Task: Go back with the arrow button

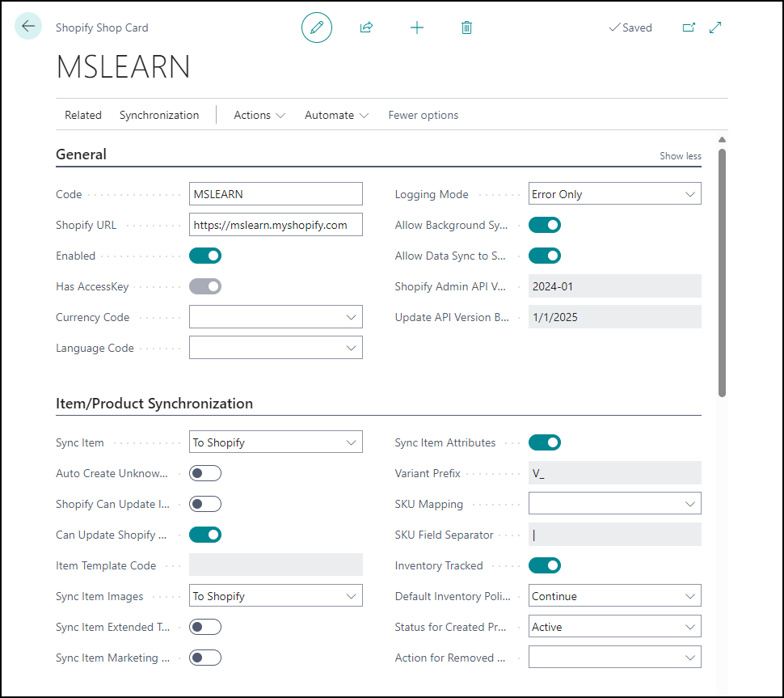Action: coord(28,26)
